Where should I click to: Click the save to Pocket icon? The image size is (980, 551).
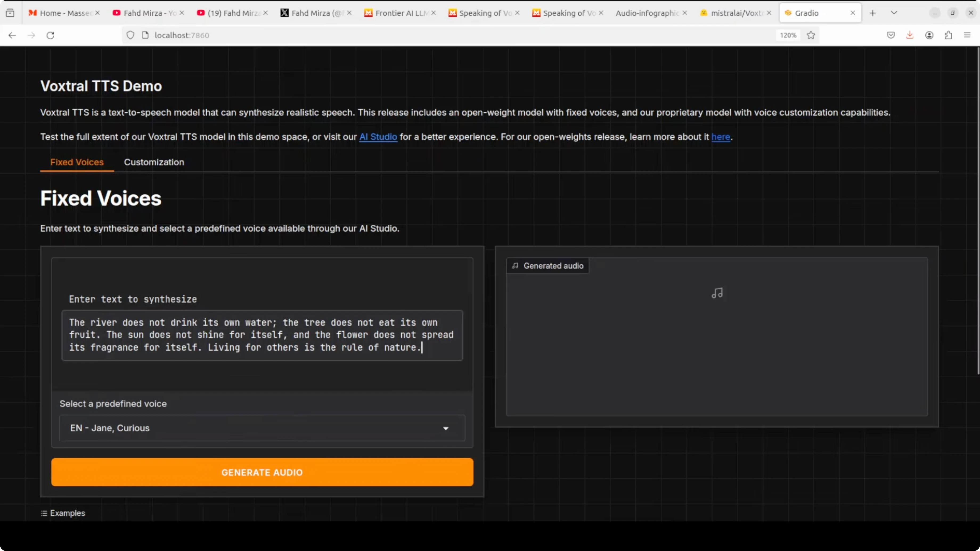[891, 35]
